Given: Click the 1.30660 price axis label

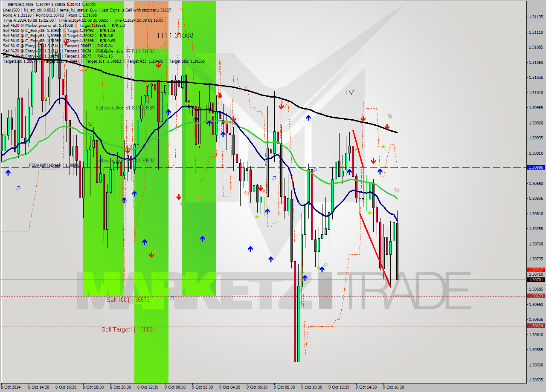Looking at the screenshot, I should pyautogui.click(x=536, y=305).
